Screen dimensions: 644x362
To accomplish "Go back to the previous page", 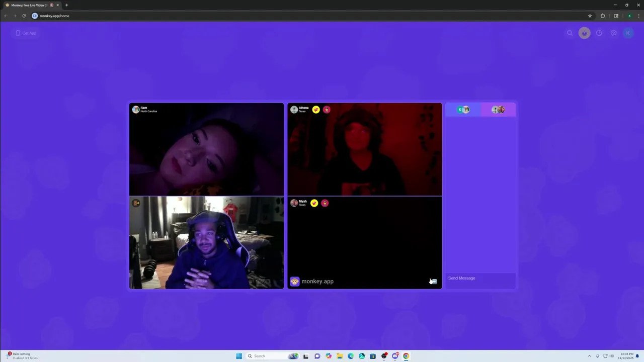I will pos(6,16).
